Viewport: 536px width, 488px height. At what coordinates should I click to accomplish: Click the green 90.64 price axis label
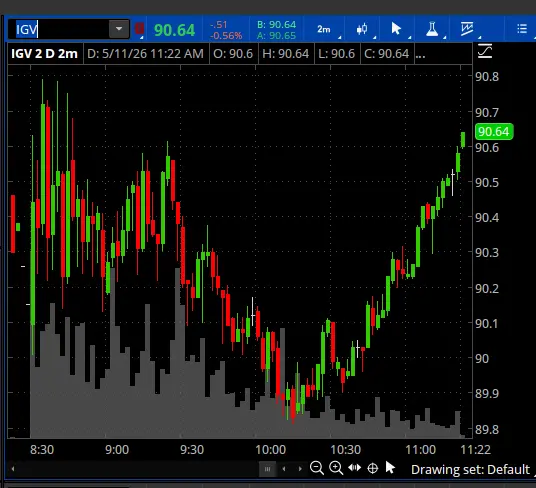[x=494, y=132]
